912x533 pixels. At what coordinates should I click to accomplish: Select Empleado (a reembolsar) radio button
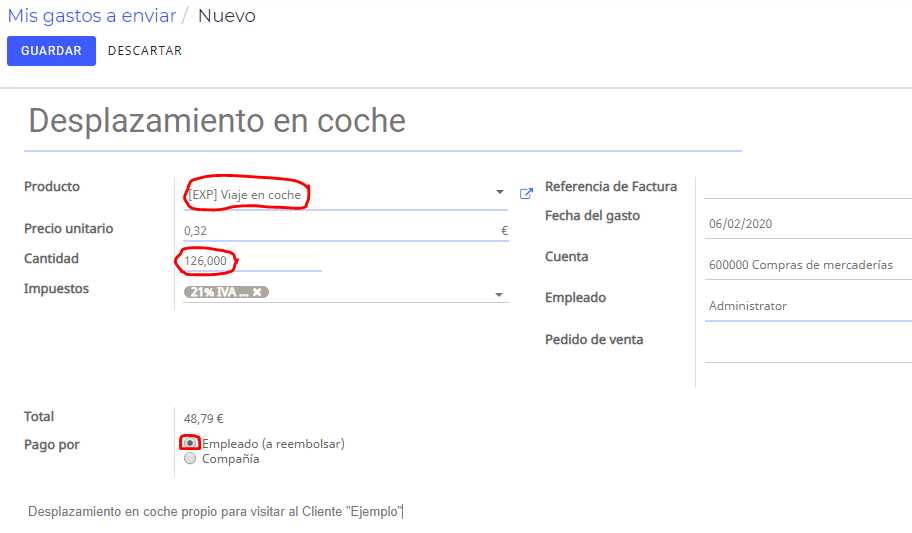190,443
